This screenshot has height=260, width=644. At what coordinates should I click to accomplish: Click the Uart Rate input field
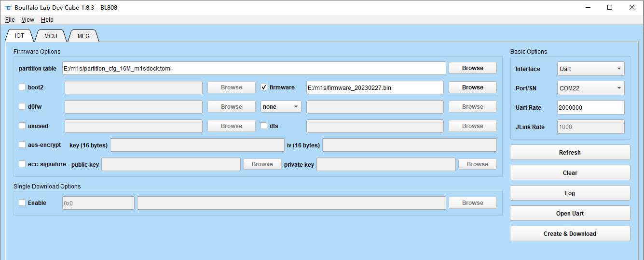590,107
